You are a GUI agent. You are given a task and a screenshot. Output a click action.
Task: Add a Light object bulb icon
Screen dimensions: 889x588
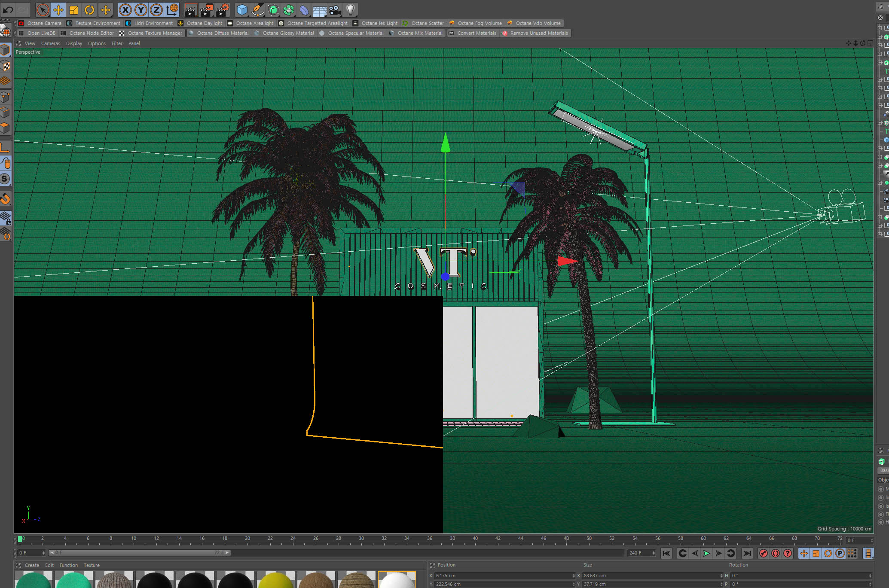[351, 9]
